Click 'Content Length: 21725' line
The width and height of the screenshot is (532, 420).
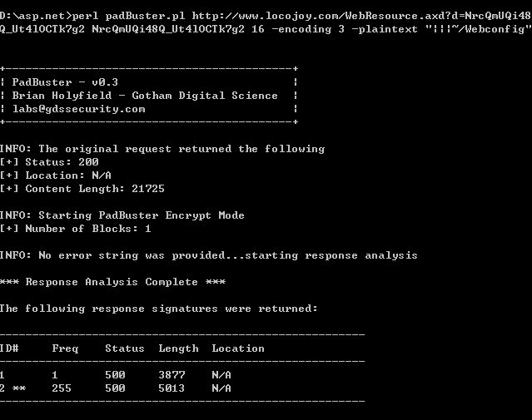(x=82, y=189)
